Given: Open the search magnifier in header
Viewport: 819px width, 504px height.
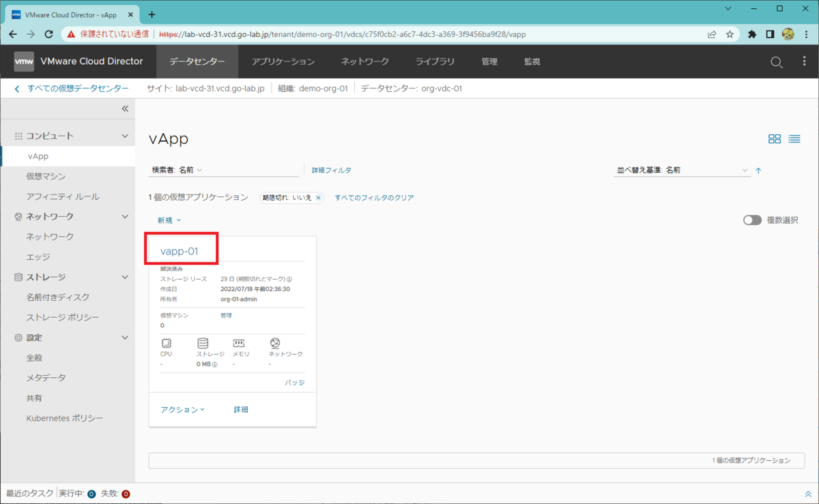Looking at the screenshot, I should click(777, 62).
